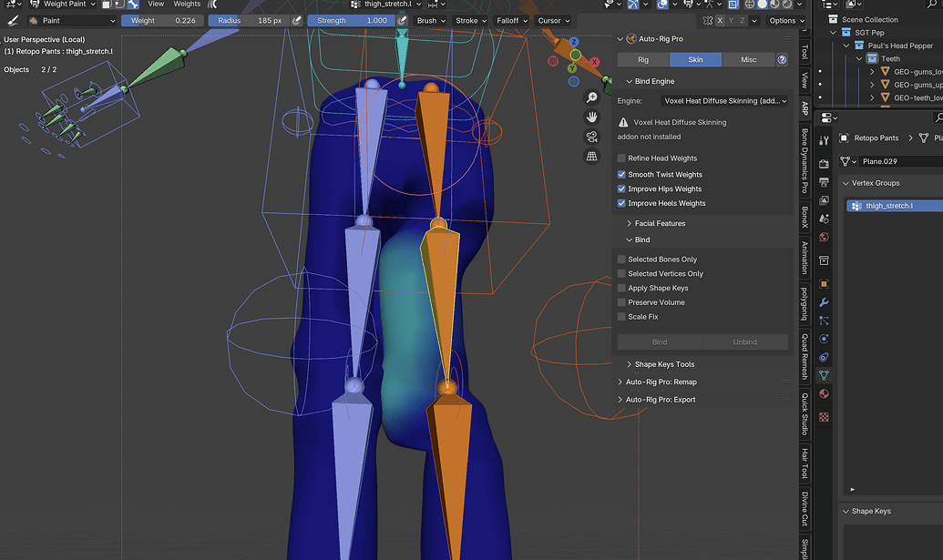Open the Material properties tab
Screen dimensions: 943x560
click(824, 393)
